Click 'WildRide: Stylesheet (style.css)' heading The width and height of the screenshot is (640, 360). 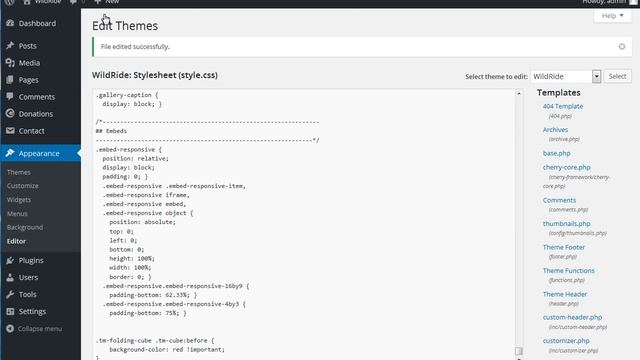[x=155, y=75]
